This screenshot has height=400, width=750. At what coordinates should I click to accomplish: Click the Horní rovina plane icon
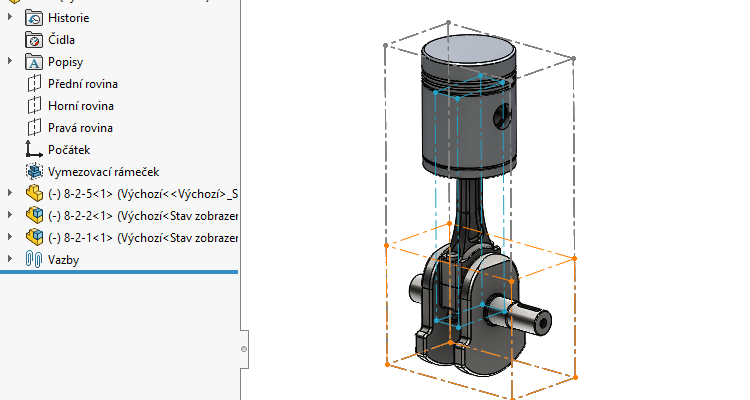coord(34,106)
